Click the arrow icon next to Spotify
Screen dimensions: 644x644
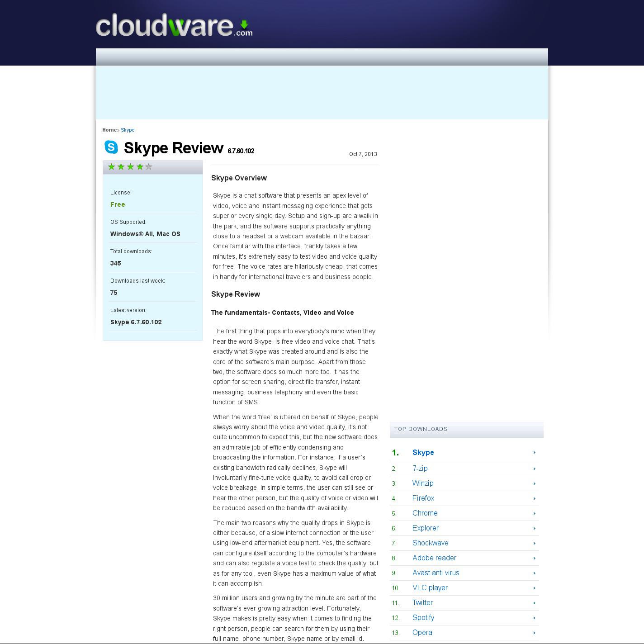pyautogui.click(x=534, y=618)
